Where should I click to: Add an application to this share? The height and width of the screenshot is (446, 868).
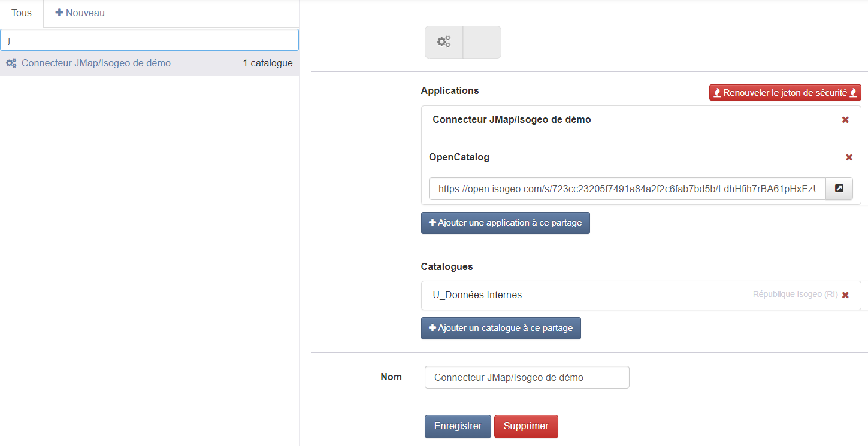click(506, 223)
